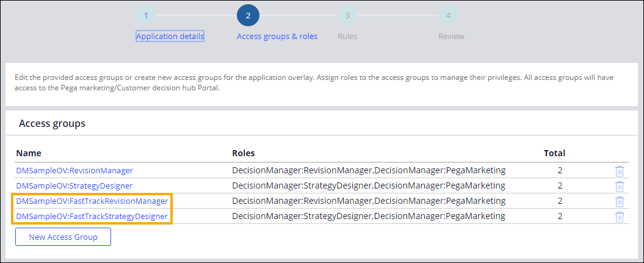Screen dimensions: 644x263
Task: Open DMSampleOV:FastTrackStrategyDesigner link
Action: [x=92, y=217]
